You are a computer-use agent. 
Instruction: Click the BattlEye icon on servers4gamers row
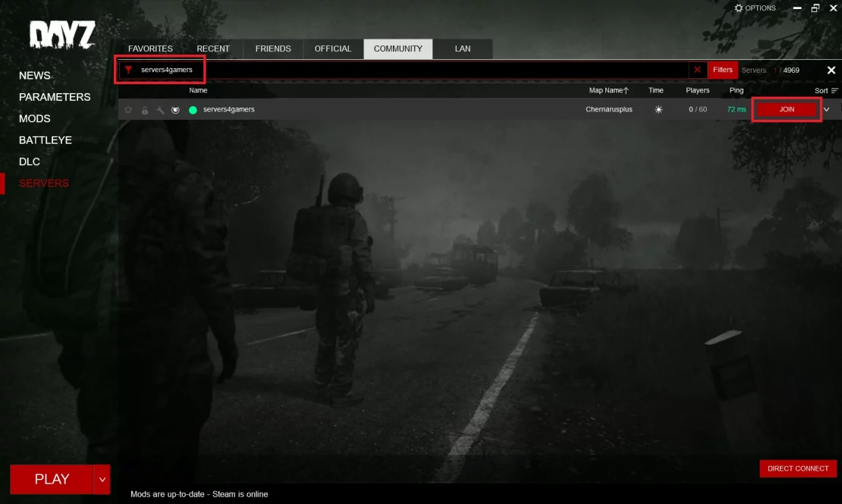(x=175, y=110)
